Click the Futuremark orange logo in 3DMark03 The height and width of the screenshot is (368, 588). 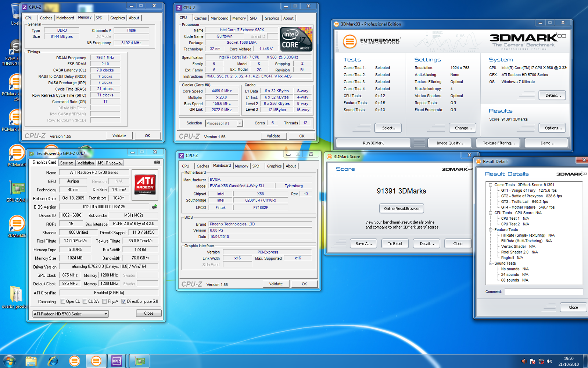click(349, 41)
